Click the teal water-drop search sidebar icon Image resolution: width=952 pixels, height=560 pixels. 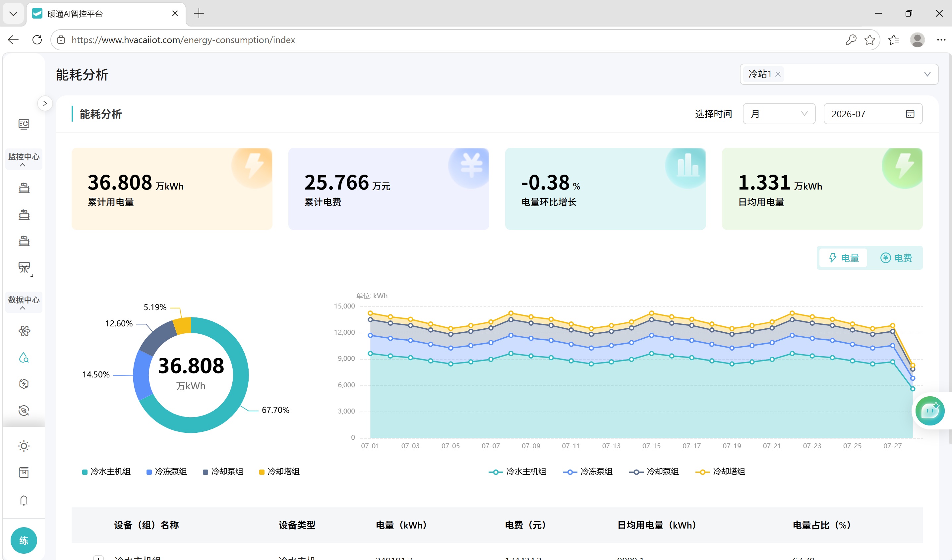pyautogui.click(x=24, y=358)
